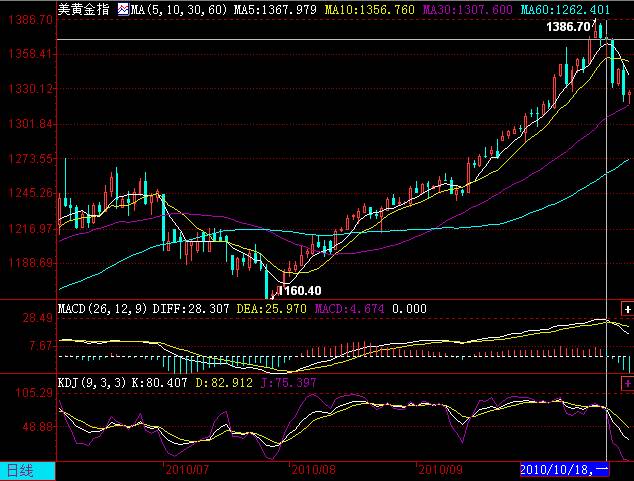This screenshot has height=481, width=634.
Task: Click the 2010/07 date axis label
Action: click(187, 470)
